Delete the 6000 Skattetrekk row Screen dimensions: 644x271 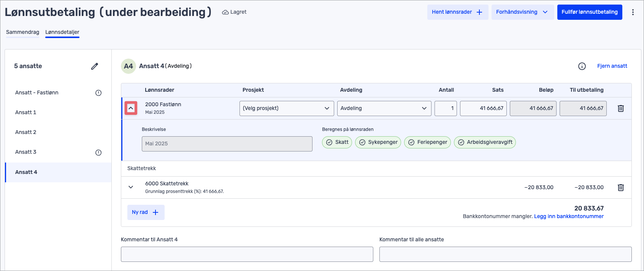point(620,188)
